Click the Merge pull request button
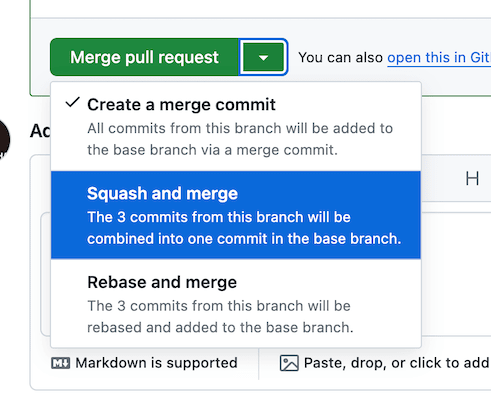The height and width of the screenshot is (402, 491). pos(144,57)
